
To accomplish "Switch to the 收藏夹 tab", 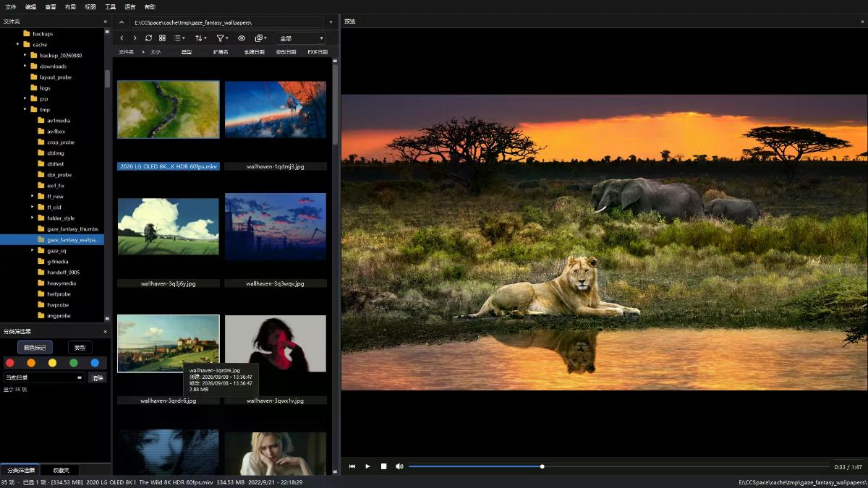I will (x=61, y=471).
